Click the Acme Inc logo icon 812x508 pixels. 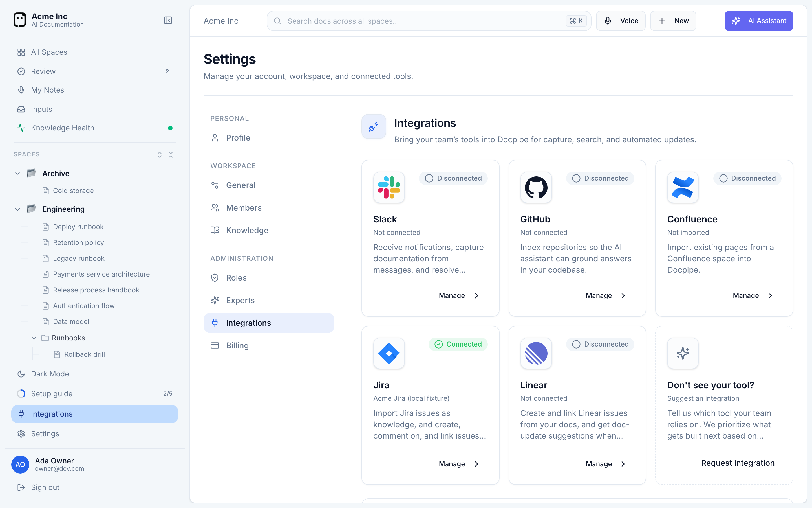point(20,20)
